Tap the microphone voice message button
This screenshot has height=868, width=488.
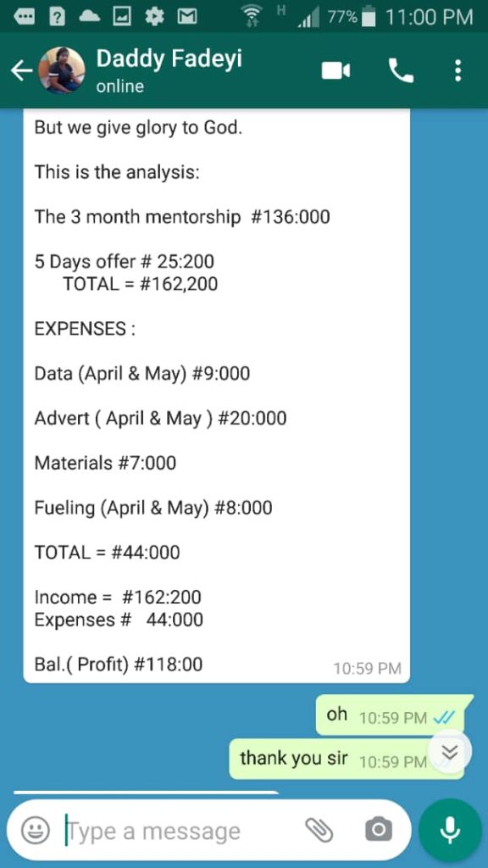click(x=451, y=830)
